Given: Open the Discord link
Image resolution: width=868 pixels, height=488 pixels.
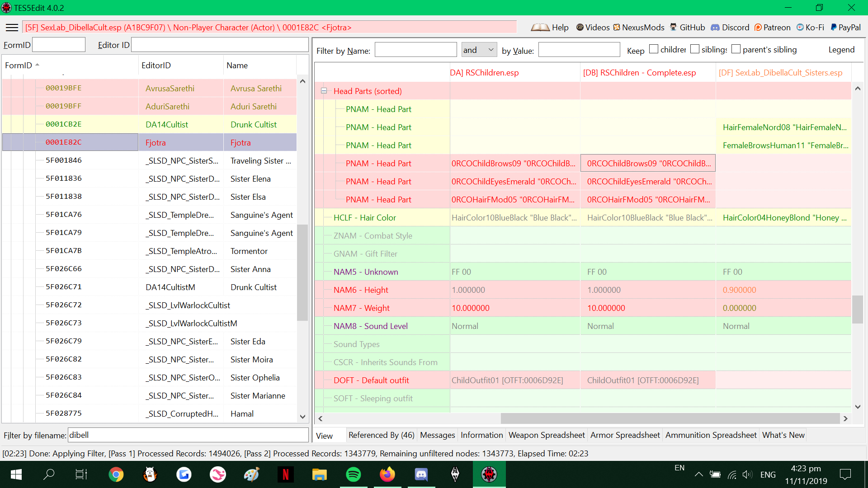Looking at the screenshot, I should pos(730,28).
